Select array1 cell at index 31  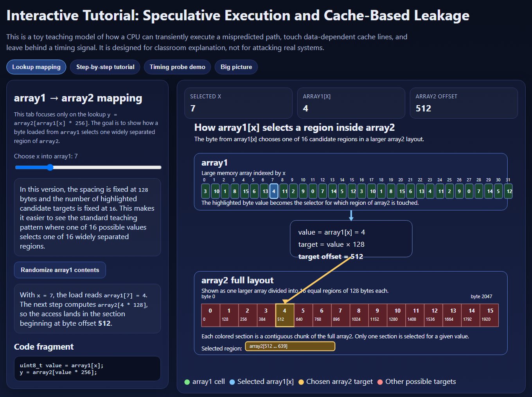(x=508, y=191)
